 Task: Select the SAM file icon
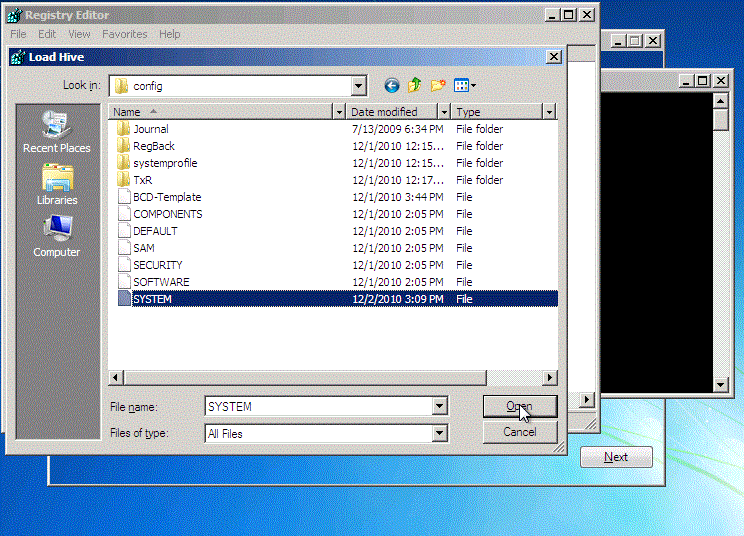point(124,248)
